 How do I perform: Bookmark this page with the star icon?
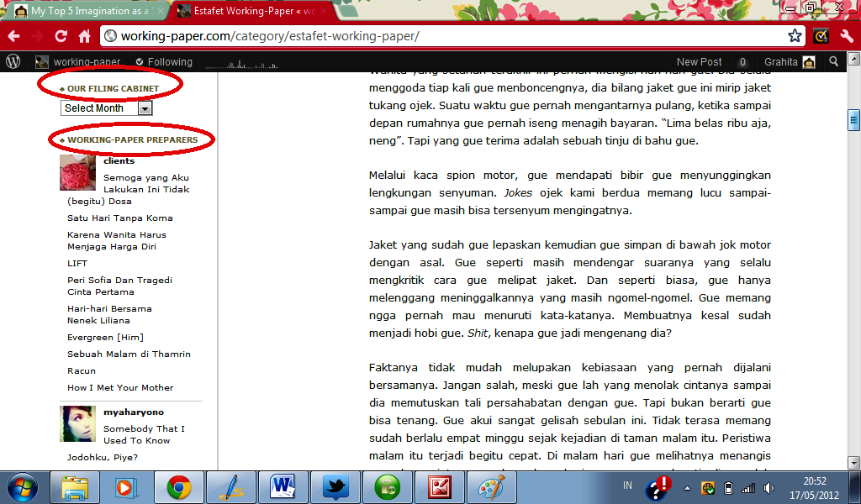point(795,36)
